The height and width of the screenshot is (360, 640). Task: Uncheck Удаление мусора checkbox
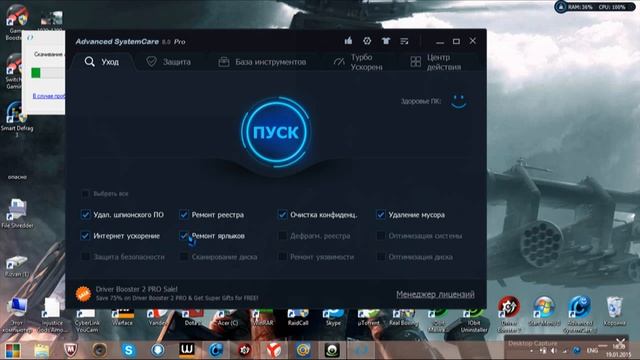[380, 215]
